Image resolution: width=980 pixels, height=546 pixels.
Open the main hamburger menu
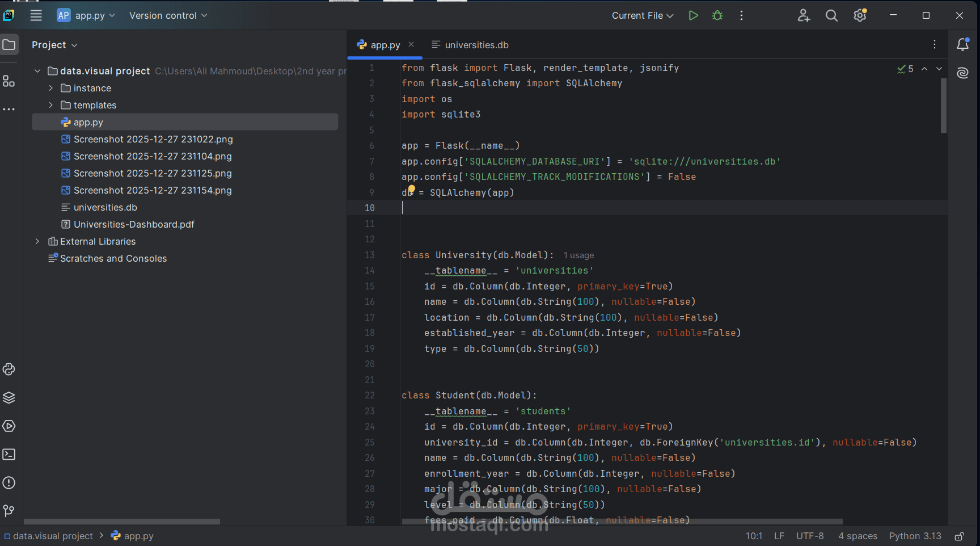pyautogui.click(x=36, y=15)
